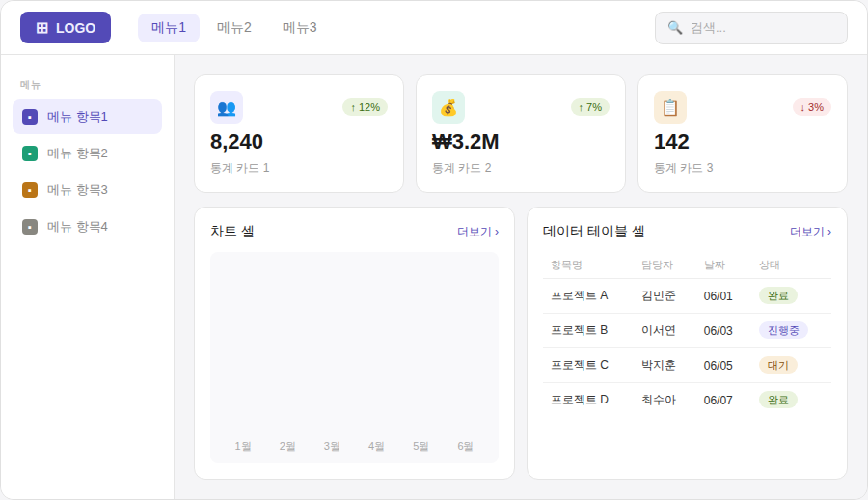Open the 메뉴3 tab
This screenshot has height=500, width=868.
(x=300, y=28)
